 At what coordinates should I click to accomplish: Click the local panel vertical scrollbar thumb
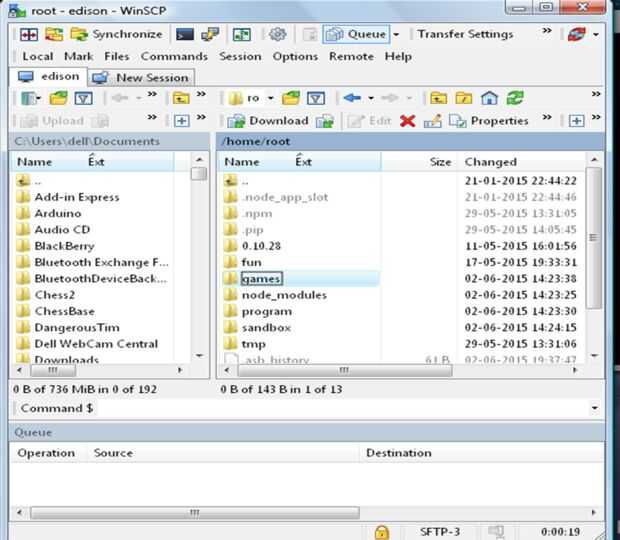click(199, 174)
